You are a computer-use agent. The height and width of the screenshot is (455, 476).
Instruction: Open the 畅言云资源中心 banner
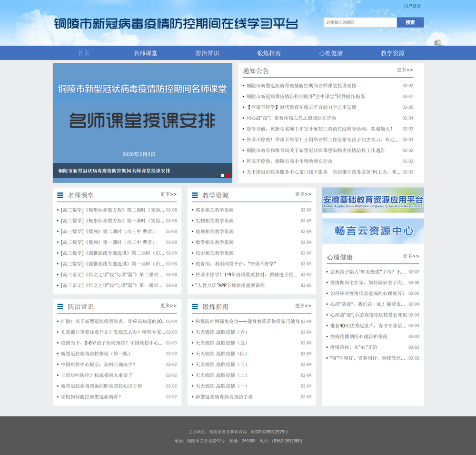point(373,231)
